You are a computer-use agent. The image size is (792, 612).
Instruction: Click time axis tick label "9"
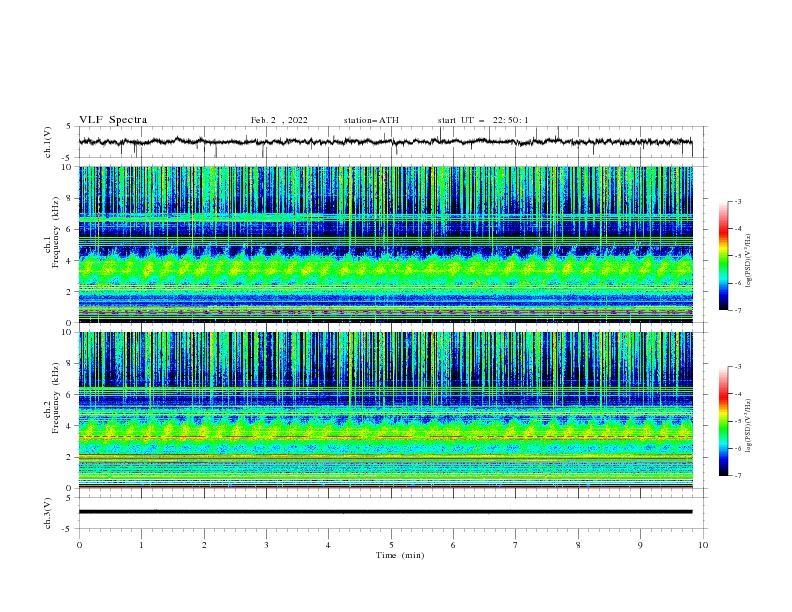point(640,545)
